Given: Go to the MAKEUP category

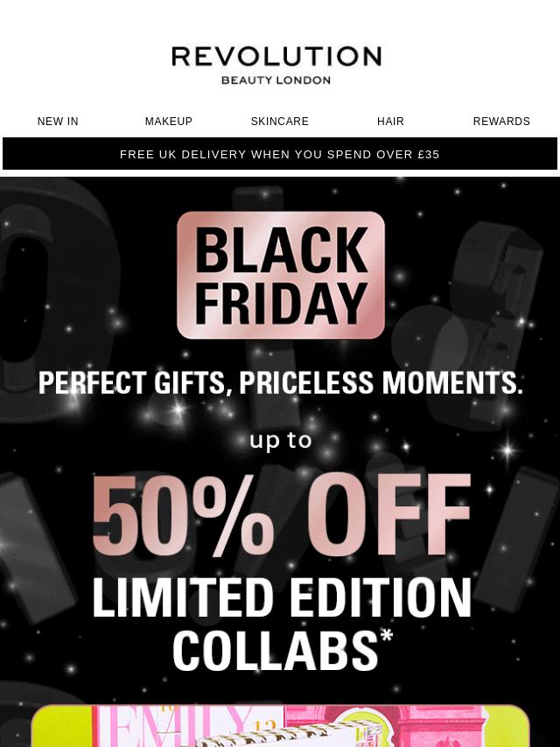Looking at the screenshot, I should click(169, 122).
